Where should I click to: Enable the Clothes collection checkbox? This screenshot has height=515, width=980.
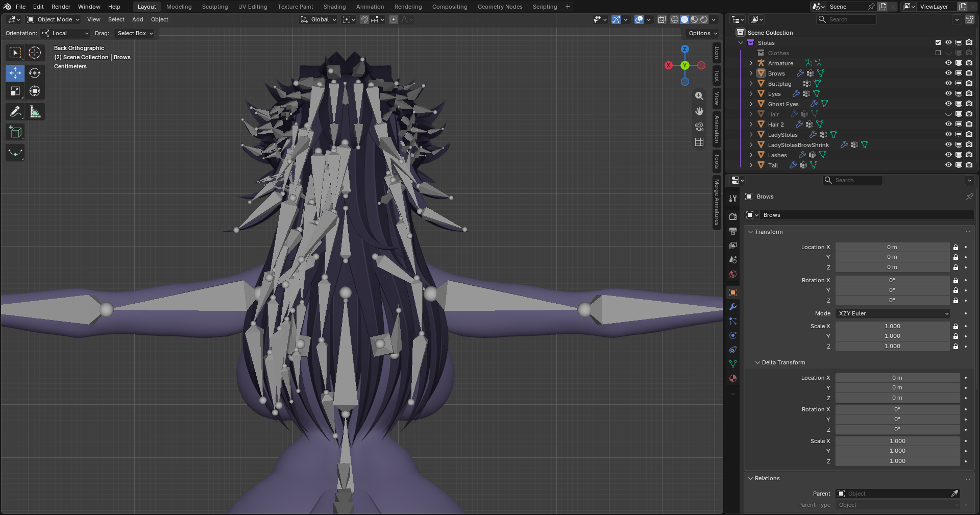[938, 53]
